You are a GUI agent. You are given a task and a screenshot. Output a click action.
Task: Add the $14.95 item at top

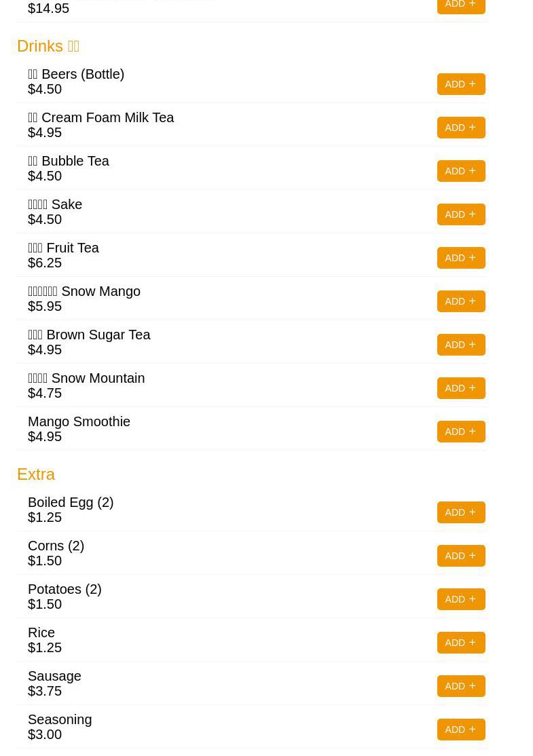click(x=460, y=5)
